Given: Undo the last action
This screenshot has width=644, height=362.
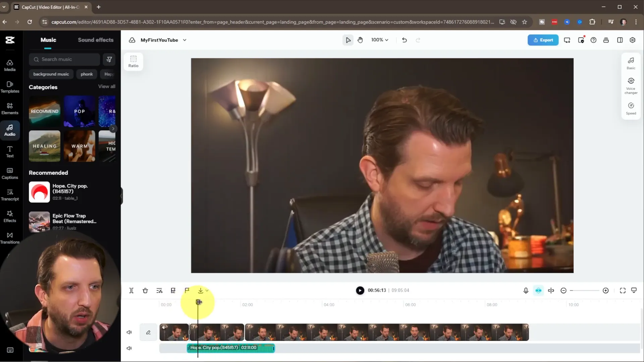Looking at the screenshot, I should tap(404, 40).
